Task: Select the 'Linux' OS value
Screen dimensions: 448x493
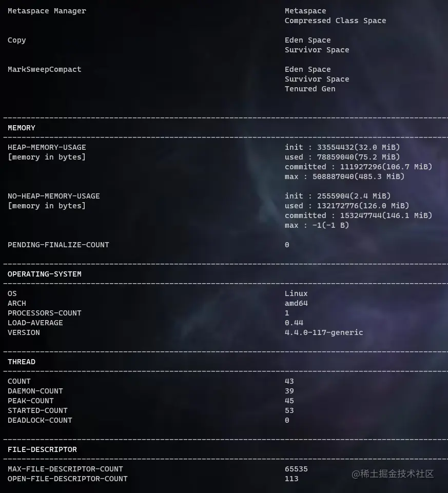Action: pos(296,293)
